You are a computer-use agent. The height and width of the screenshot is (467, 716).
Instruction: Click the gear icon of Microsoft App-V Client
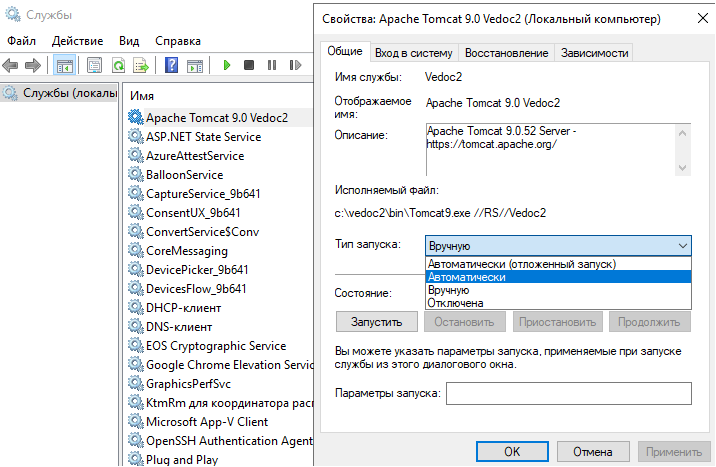point(135,421)
